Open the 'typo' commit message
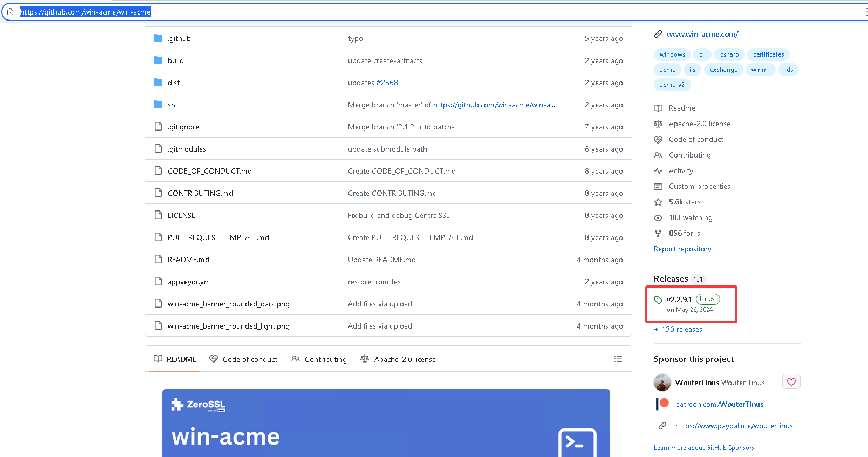 click(356, 38)
